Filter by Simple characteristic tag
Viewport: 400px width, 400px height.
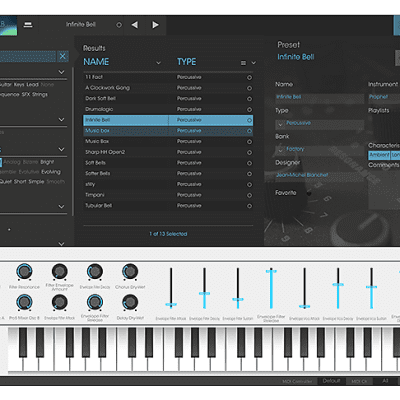tap(36, 182)
